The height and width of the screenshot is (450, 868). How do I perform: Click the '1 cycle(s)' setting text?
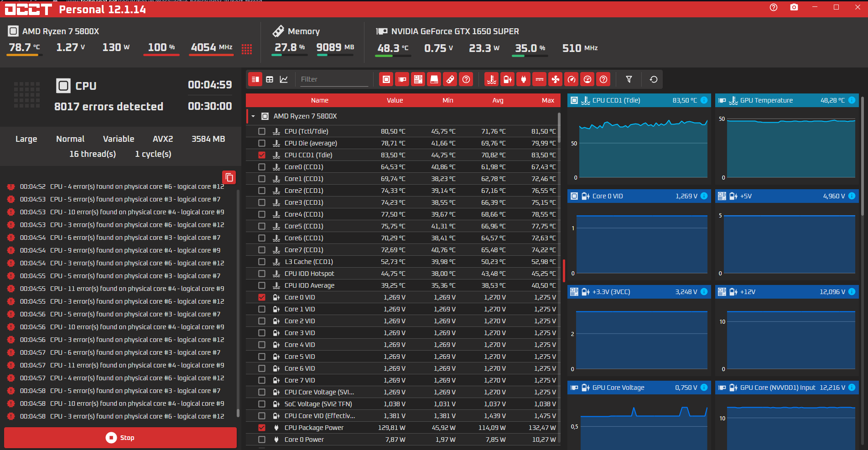point(153,154)
